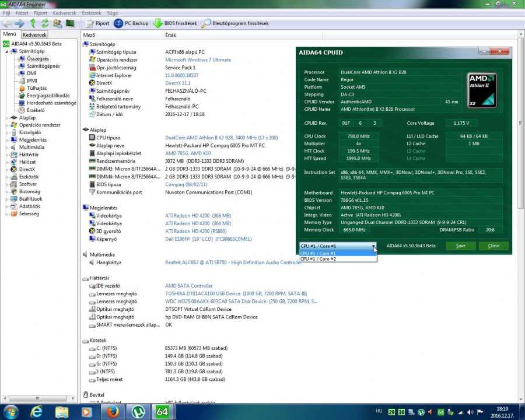Launch Internet Explorer from taskbar
Screen dimensions: 525x420
[x=37, y=412]
